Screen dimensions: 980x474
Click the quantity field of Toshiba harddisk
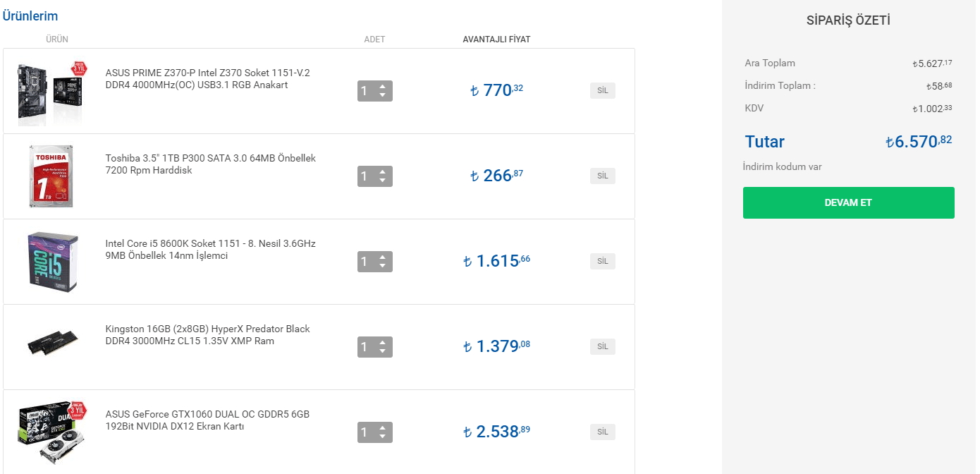point(367,176)
